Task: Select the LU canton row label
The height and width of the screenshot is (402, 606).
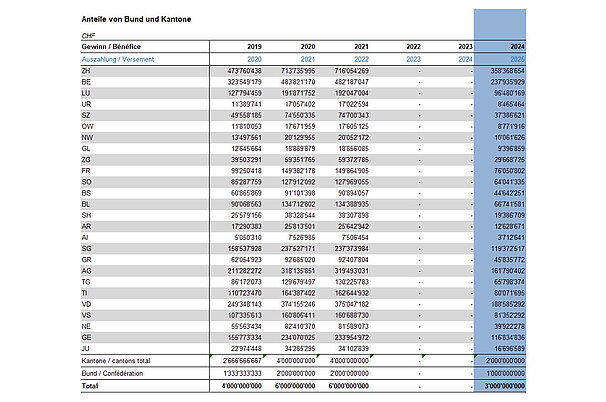Action: point(87,94)
